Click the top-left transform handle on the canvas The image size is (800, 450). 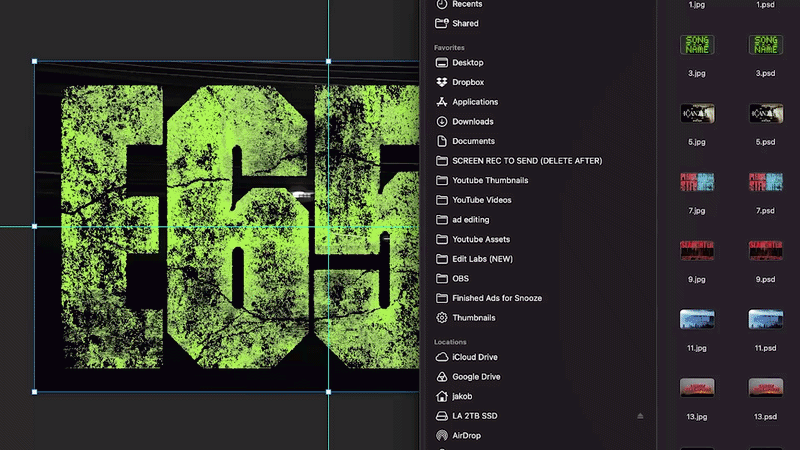35,61
